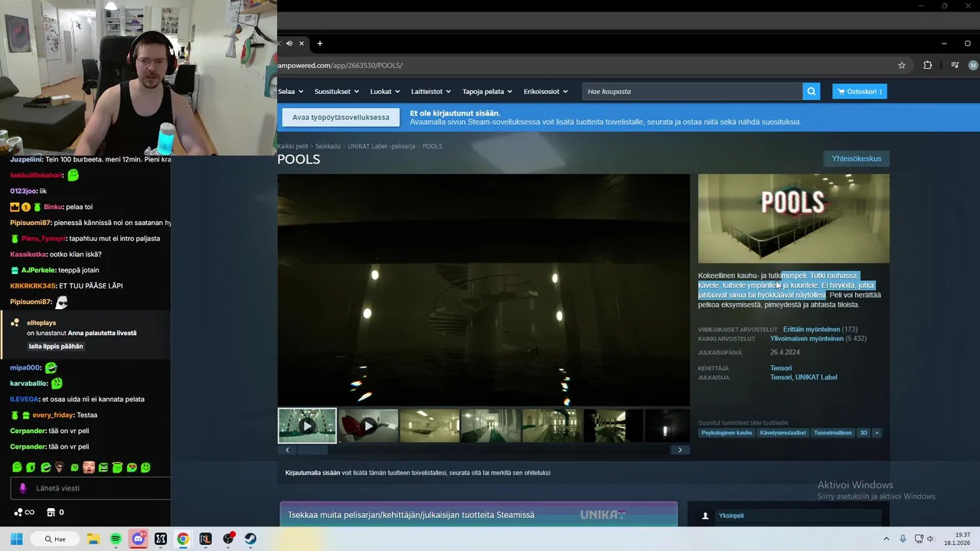
Task: Expand the Erikoisosiot dropdown menu
Action: (546, 91)
